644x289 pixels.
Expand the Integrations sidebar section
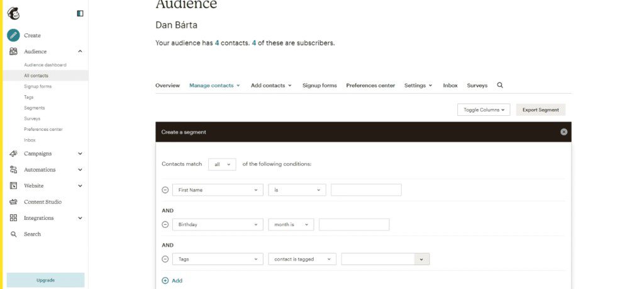coord(80,218)
